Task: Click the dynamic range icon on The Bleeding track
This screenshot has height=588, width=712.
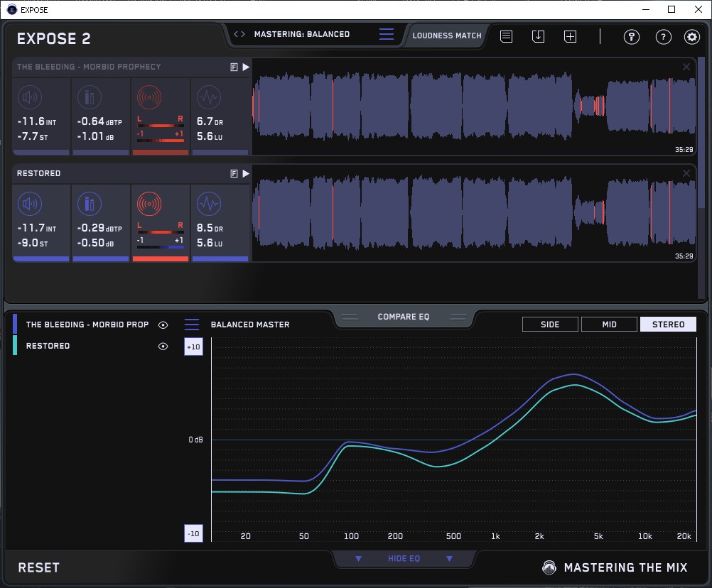Action: point(209,97)
